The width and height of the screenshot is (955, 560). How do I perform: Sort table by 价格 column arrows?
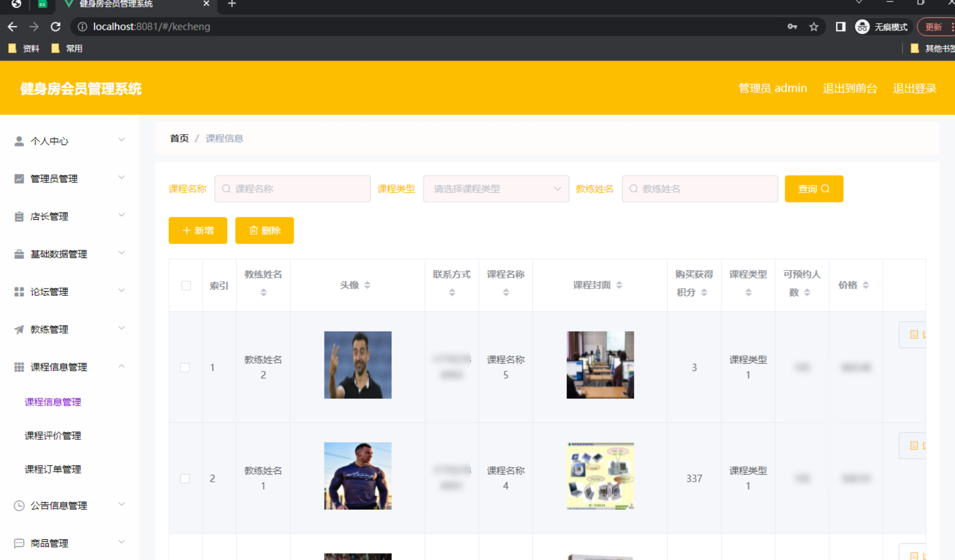point(866,285)
